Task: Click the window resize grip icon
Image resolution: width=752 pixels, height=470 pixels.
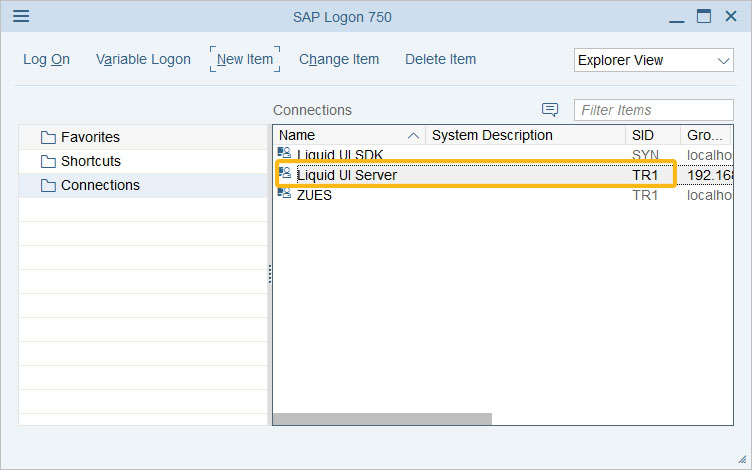Action: [742, 459]
